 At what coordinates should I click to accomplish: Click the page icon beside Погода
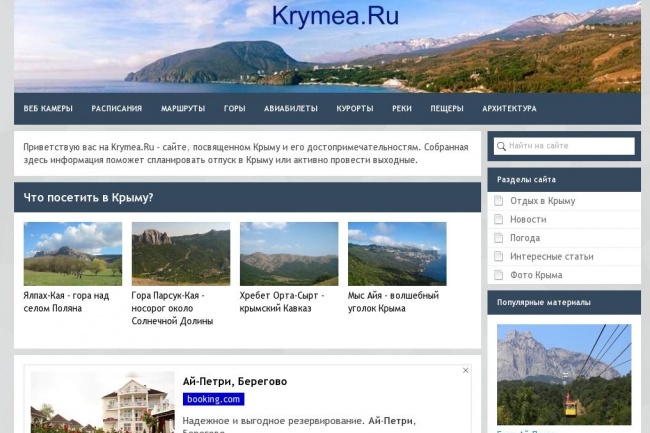[x=499, y=238]
